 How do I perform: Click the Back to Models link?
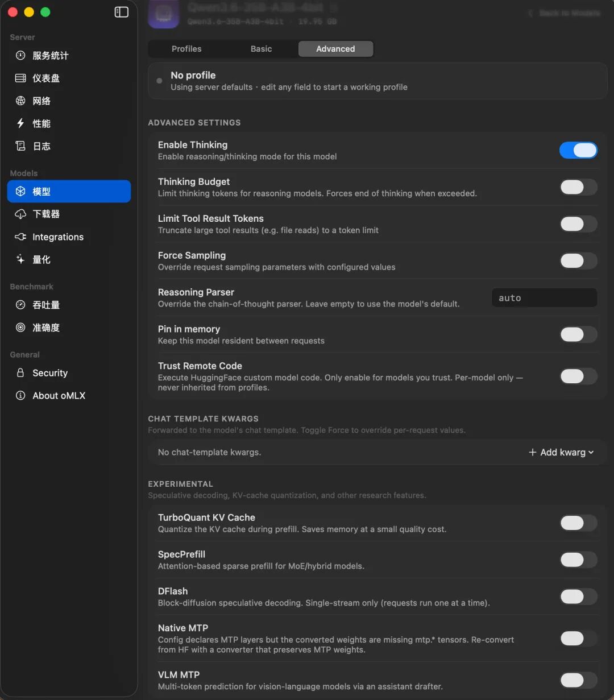coord(565,13)
